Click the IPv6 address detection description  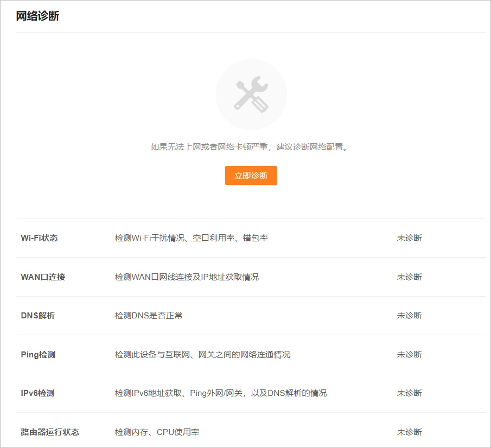[x=221, y=393]
